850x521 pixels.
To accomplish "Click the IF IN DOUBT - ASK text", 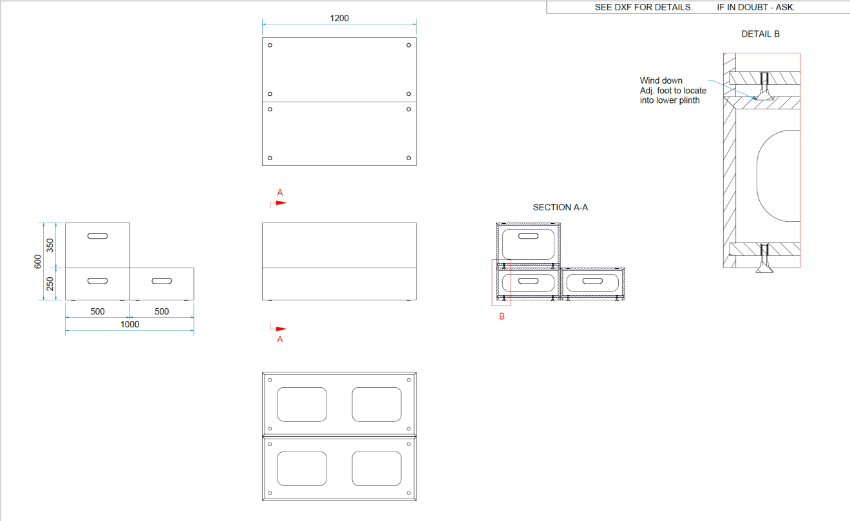I will pyautogui.click(x=755, y=7).
